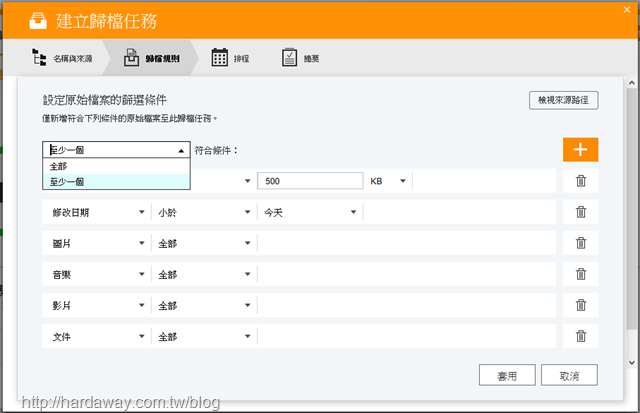Click the scrollbar down arrow
This screenshot has width=640, height=413.
click(x=632, y=362)
